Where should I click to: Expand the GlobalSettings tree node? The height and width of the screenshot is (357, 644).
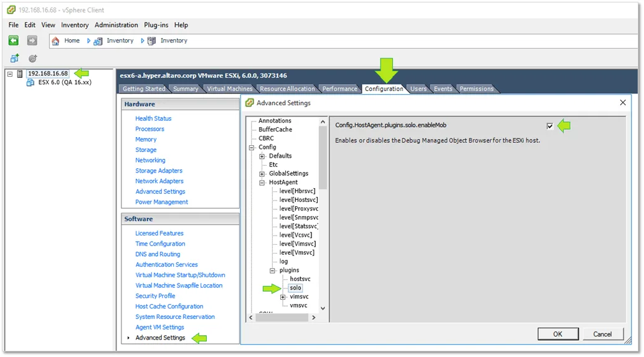tap(262, 174)
